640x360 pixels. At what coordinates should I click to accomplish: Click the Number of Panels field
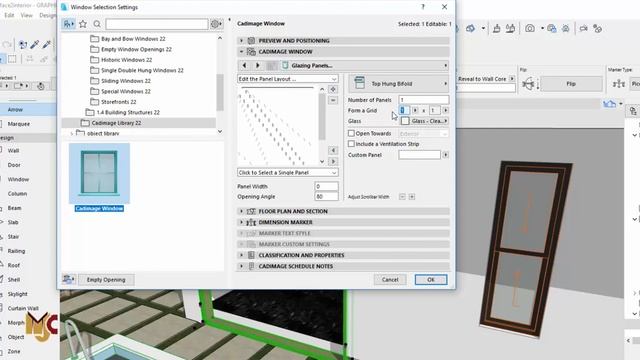[x=424, y=100]
